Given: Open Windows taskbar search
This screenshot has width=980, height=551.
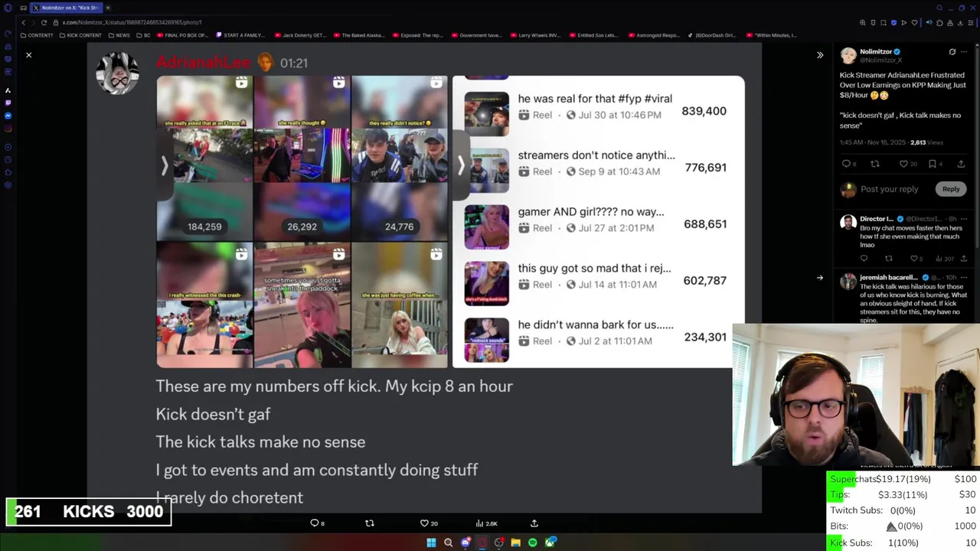Looking at the screenshot, I should pyautogui.click(x=448, y=543).
